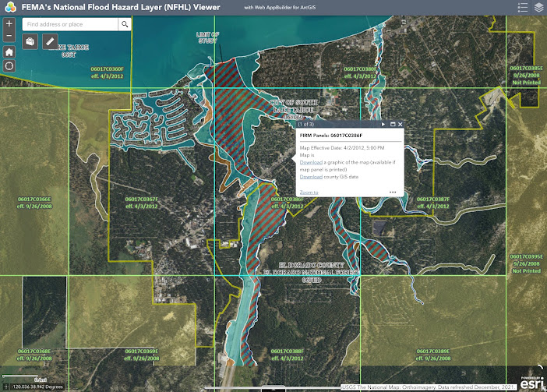547x392 pixels.
Task: Click in the Find address search field
Action: 70,24
